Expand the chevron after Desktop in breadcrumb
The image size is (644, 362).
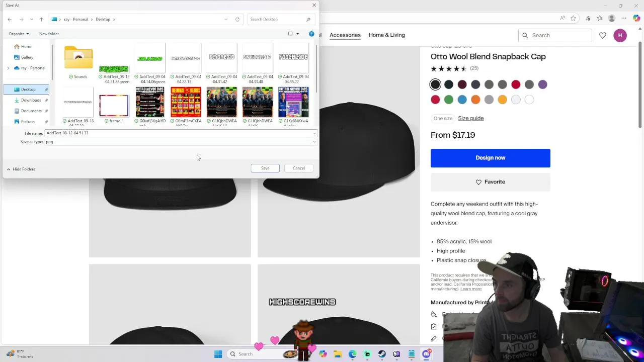(114, 19)
